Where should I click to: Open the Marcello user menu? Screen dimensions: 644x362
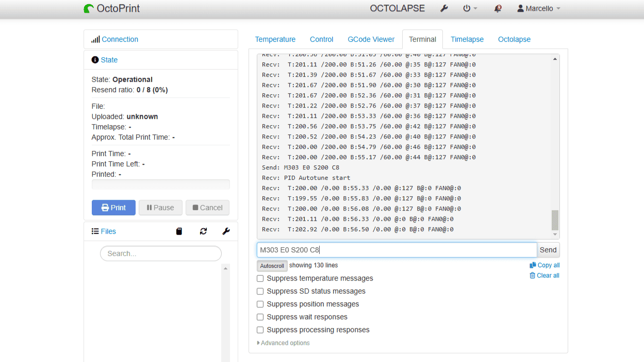(539, 9)
